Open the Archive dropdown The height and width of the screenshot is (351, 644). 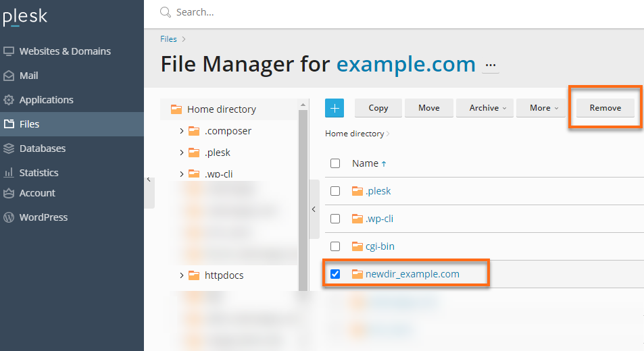click(x=485, y=108)
